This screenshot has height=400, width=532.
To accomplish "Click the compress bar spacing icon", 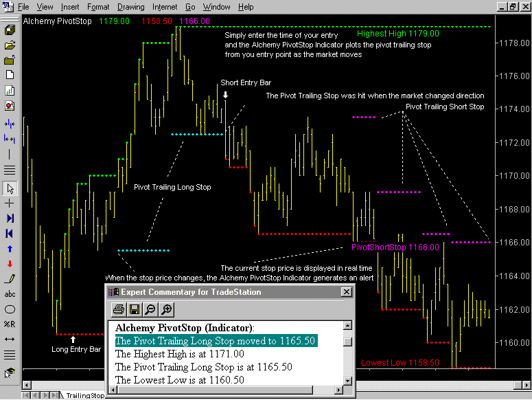I will (10, 124).
